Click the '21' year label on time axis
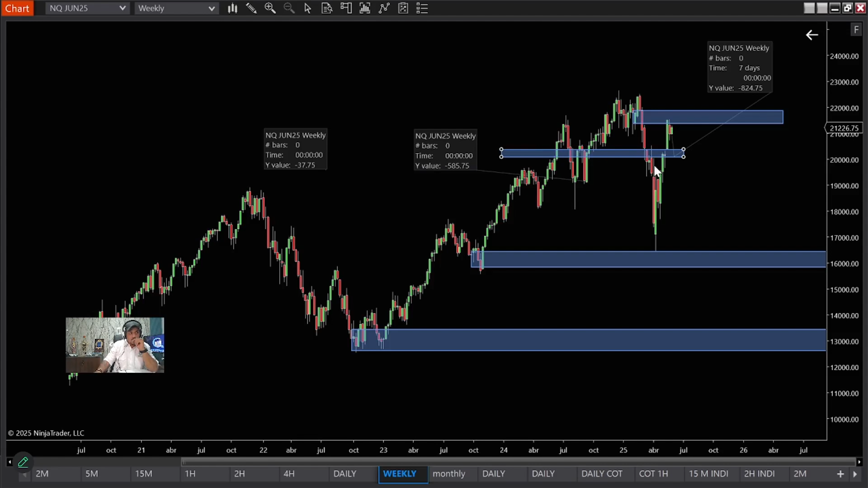 point(141,450)
